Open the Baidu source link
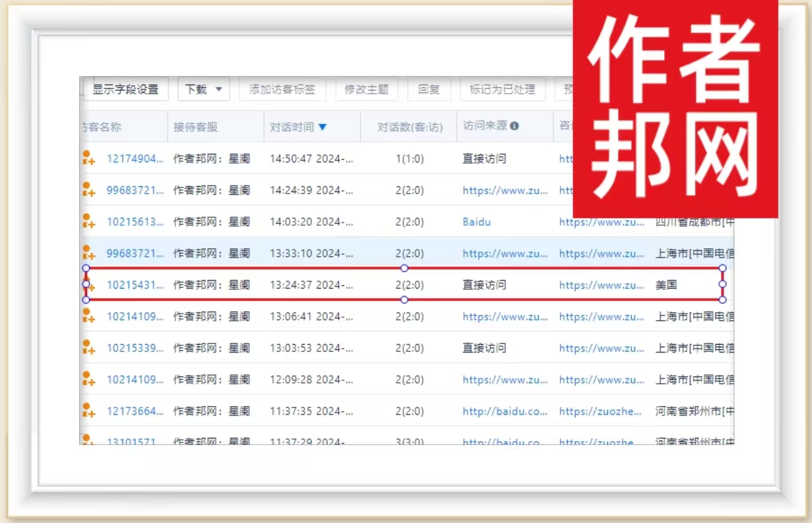The height and width of the screenshot is (523, 812). [x=477, y=222]
